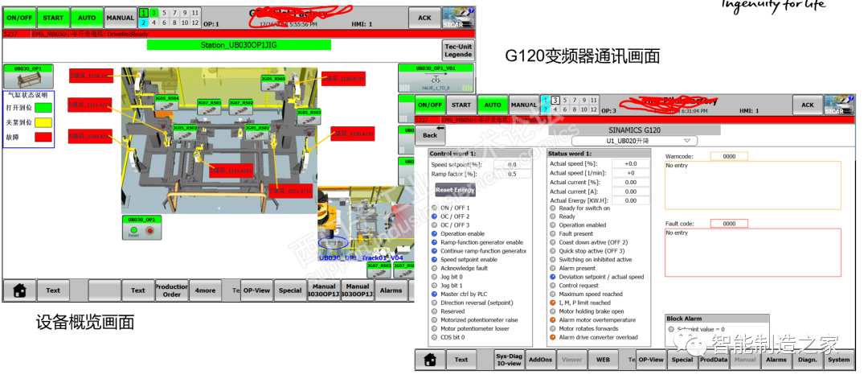Screen dimensions: 868x383
Task: Open Production Order in the overview window
Action: tap(172, 290)
